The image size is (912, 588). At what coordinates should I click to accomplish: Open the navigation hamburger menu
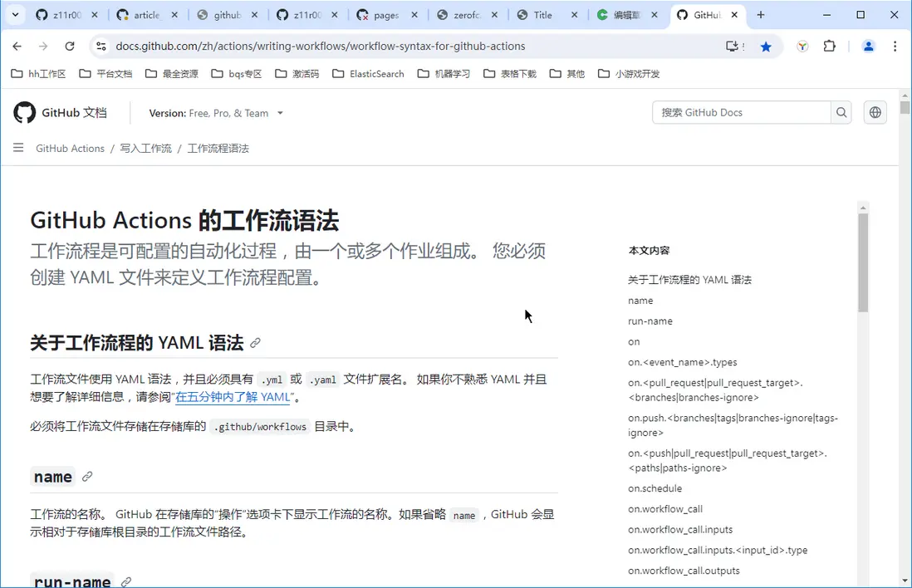pos(18,148)
